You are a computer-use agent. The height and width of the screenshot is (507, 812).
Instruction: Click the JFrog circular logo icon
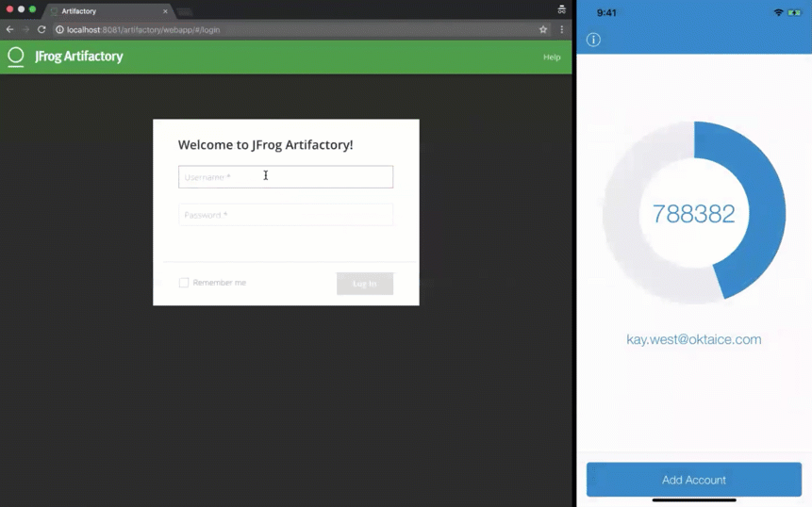coord(16,57)
